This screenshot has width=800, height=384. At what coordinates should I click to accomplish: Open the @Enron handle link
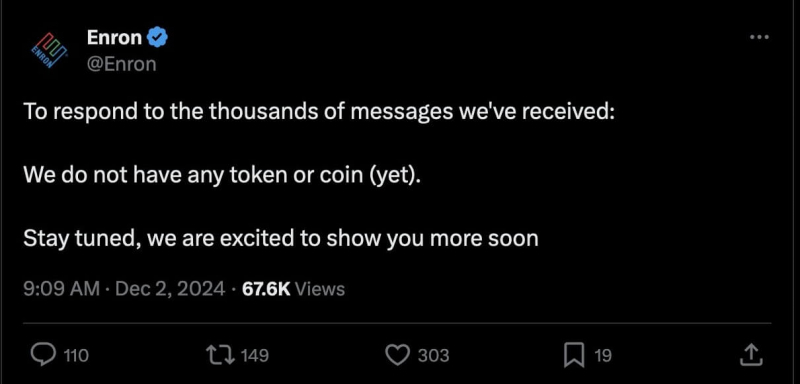121,64
